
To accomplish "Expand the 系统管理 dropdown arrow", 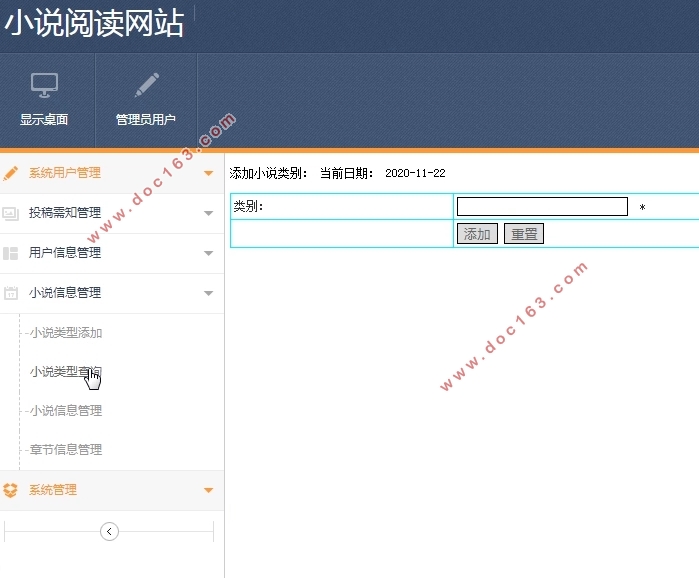I will click(208, 490).
